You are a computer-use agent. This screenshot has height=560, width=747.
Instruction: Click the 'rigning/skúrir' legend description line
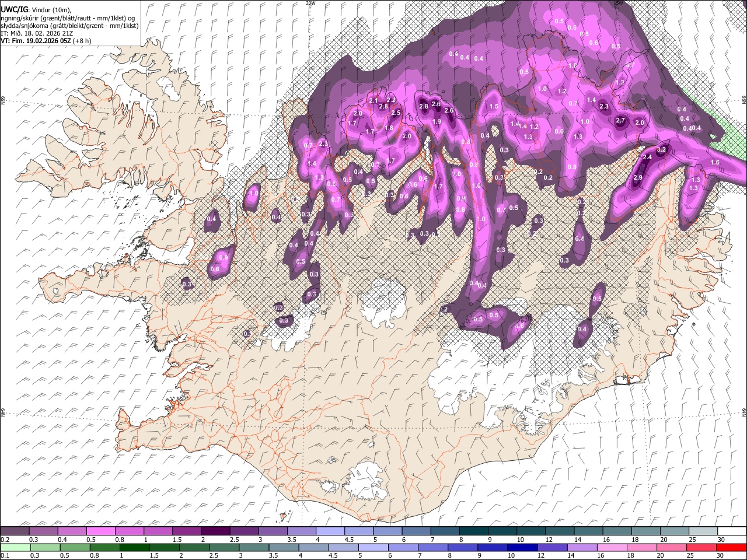[67, 17]
